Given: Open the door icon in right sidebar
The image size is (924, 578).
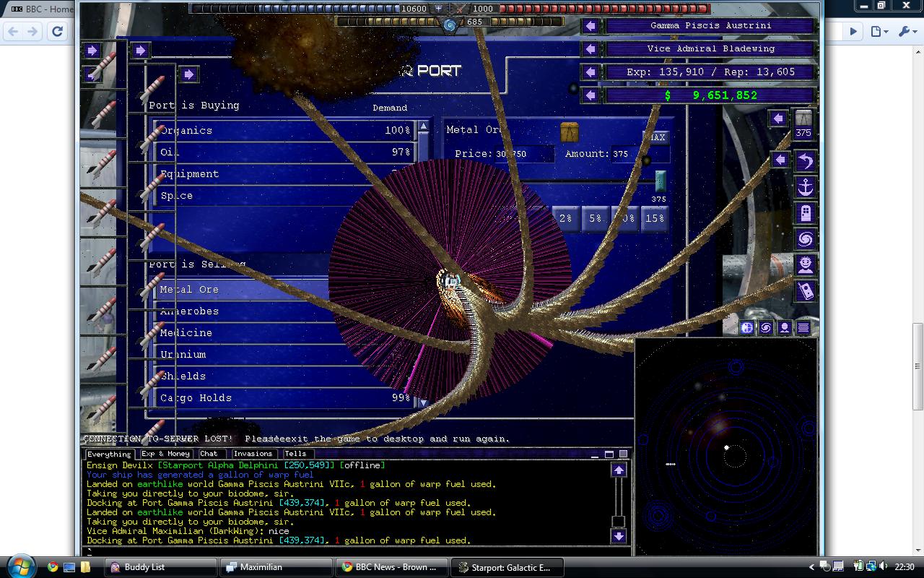Looking at the screenshot, I should (805, 213).
